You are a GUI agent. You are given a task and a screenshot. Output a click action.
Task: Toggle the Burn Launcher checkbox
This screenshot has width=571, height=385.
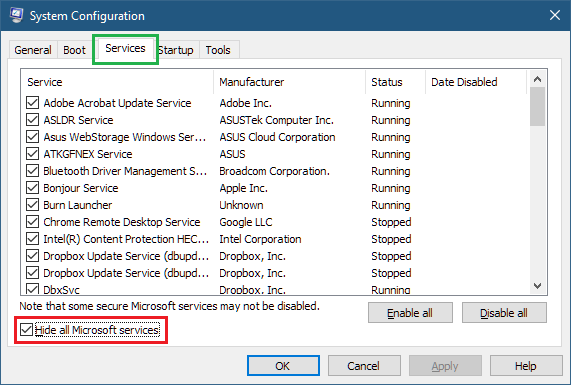click(32, 205)
